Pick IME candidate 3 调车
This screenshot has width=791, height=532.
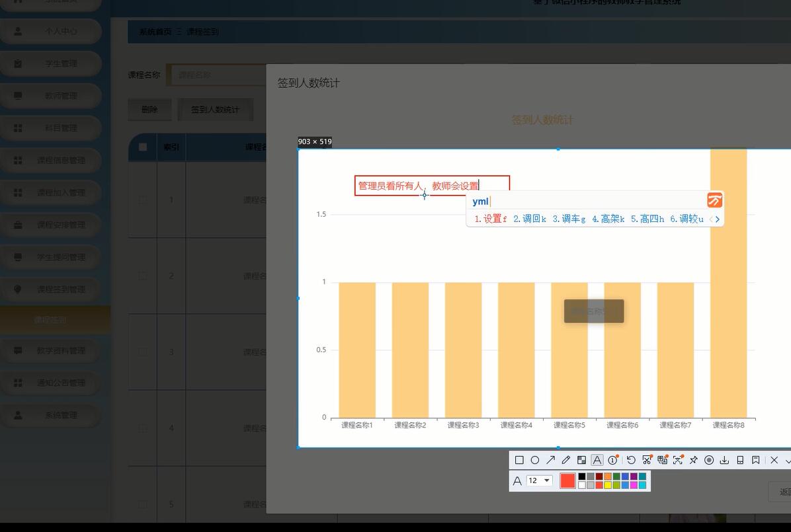click(x=569, y=219)
